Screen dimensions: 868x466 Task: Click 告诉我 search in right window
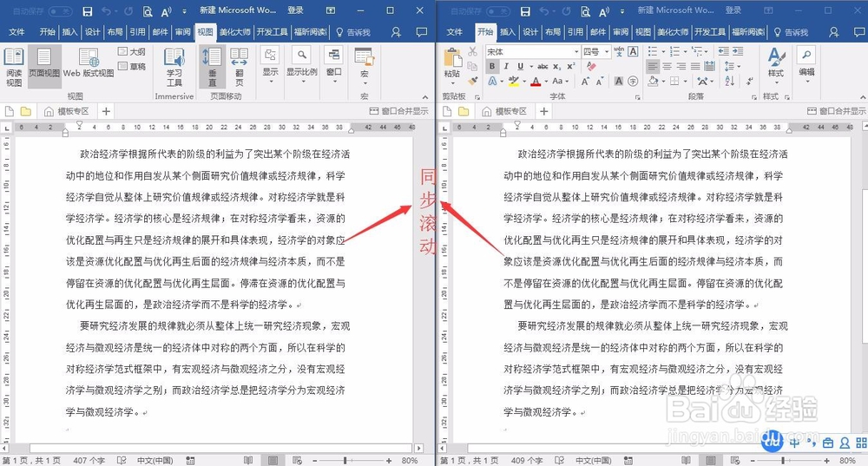coord(791,32)
